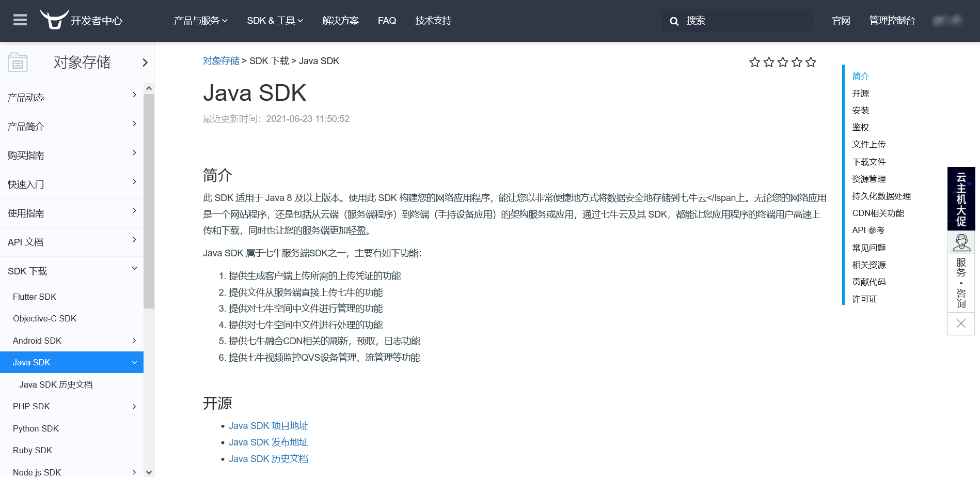Open the 云主机大促 promotion banner
The height and width of the screenshot is (477, 980).
point(961,198)
